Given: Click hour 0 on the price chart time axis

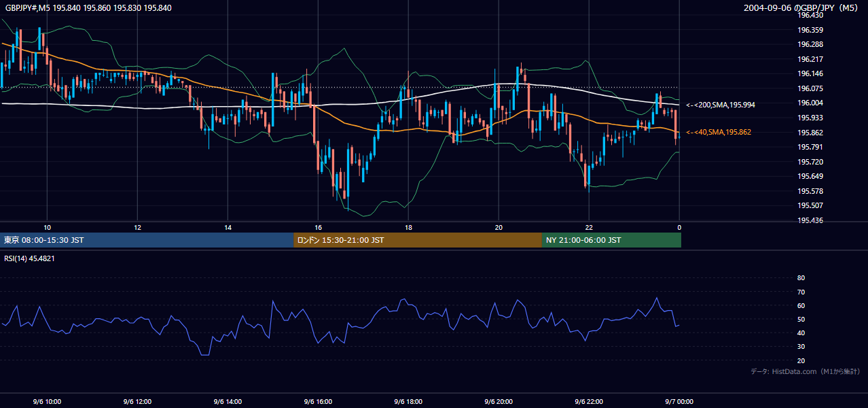Looking at the screenshot, I should 679,227.
